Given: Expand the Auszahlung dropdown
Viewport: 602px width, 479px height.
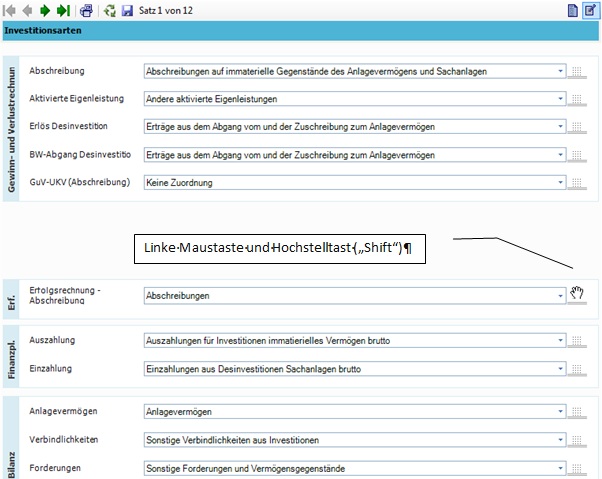Looking at the screenshot, I should point(560,340).
